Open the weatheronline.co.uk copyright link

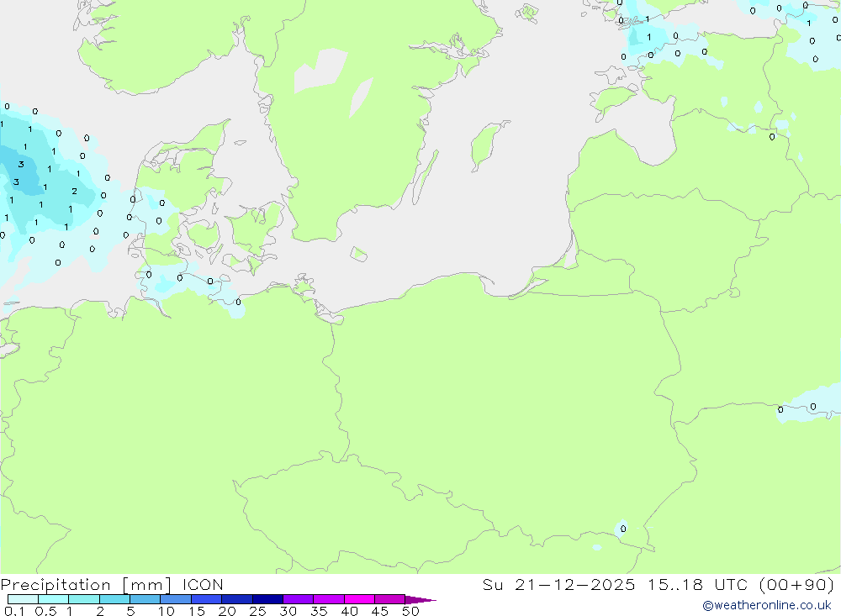click(x=767, y=605)
